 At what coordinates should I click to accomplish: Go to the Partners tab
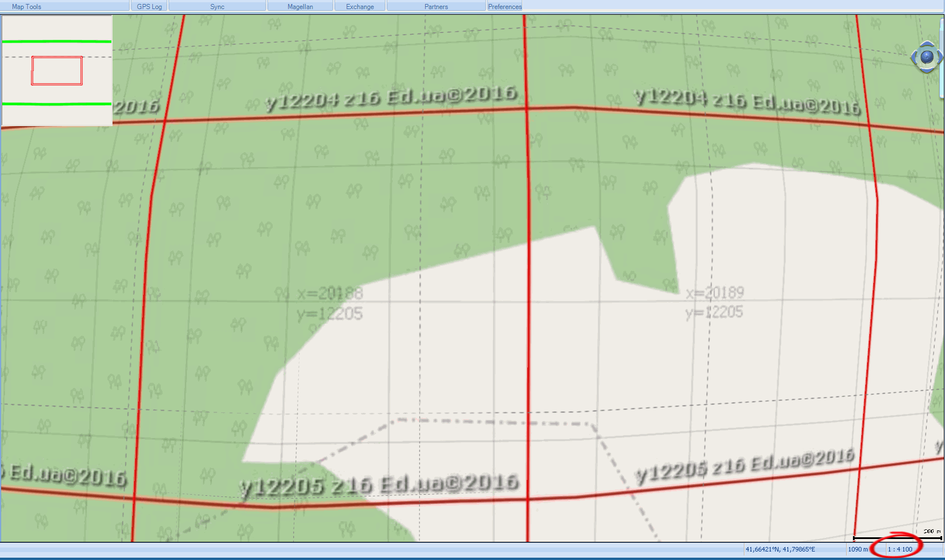436,7
